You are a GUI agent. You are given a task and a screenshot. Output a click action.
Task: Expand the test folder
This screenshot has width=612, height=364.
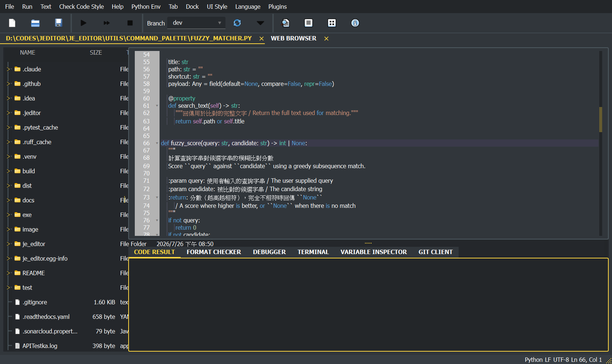coord(8,288)
